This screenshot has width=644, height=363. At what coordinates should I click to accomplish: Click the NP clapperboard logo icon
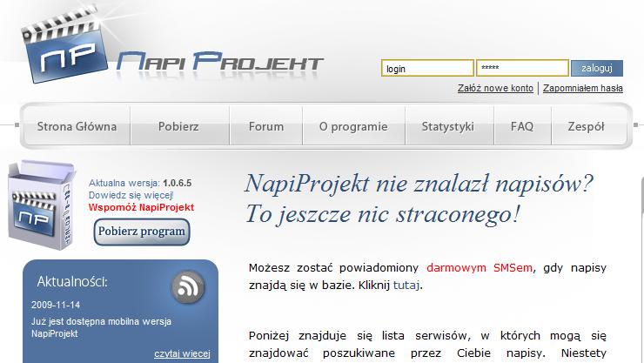coord(64,45)
